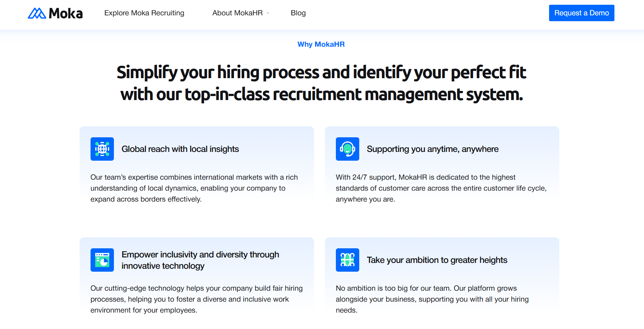Screen dimensions: 644x329
Task: Open Explore Moka Recruiting menu item
Action: tap(144, 13)
